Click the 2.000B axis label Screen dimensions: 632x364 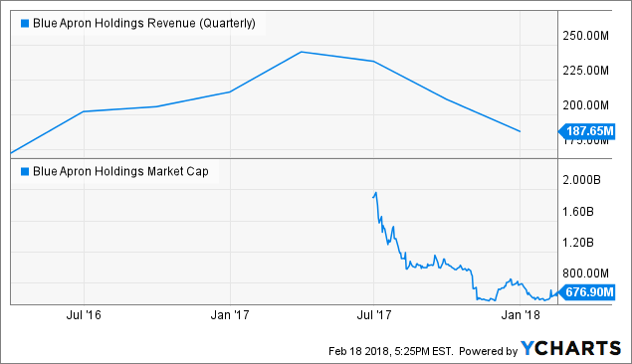581,180
